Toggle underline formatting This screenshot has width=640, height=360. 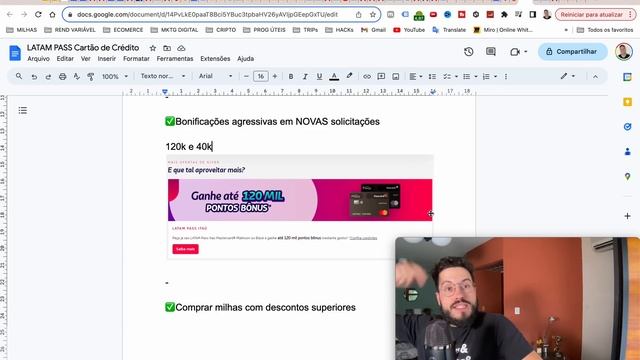coord(319,76)
